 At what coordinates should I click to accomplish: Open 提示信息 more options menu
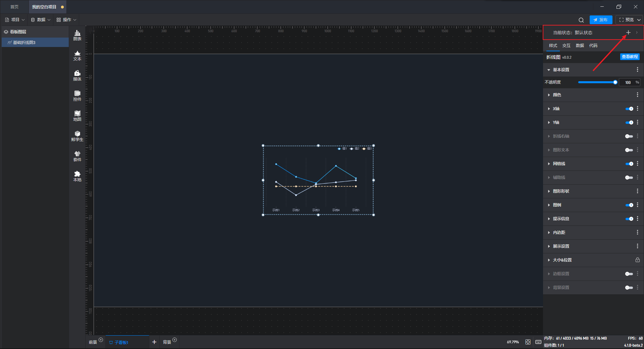point(637,219)
